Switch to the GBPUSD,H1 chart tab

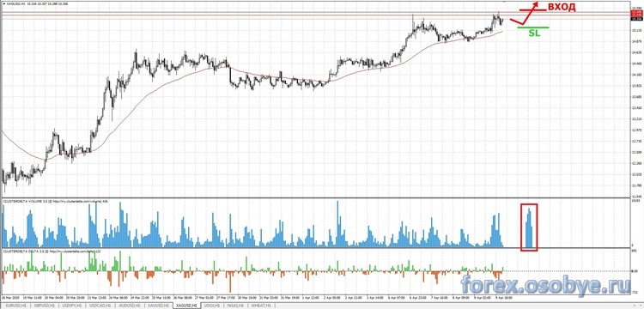(44, 306)
